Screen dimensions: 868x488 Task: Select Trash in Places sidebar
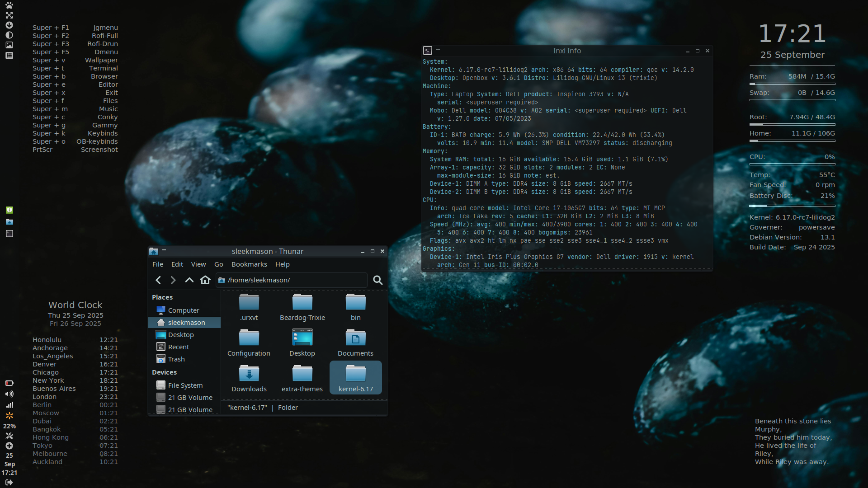click(176, 359)
